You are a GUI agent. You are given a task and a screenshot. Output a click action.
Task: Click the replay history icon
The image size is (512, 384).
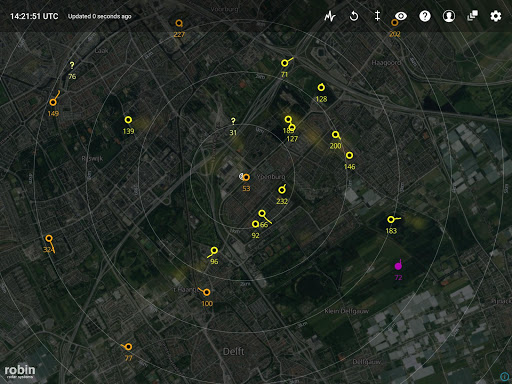(354, 16)
